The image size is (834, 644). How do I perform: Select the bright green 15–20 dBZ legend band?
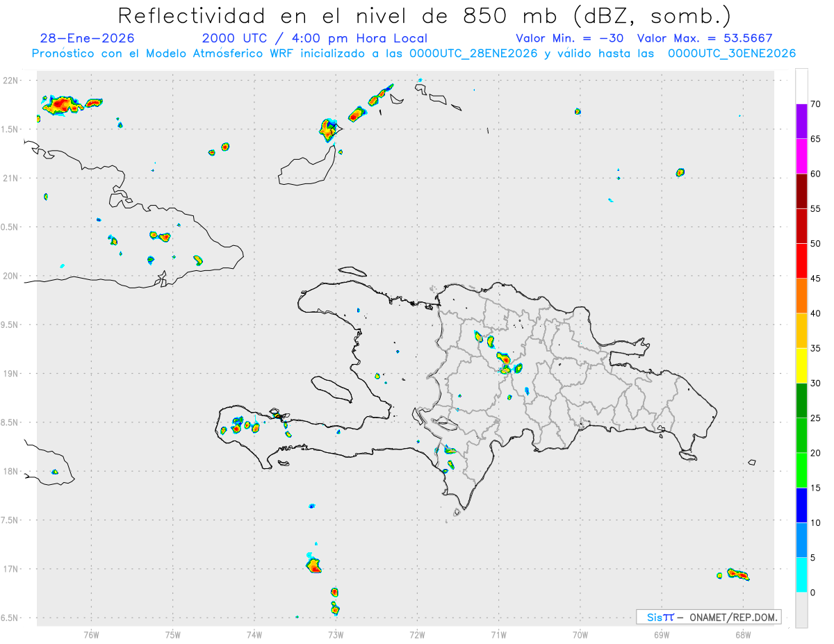pyautogui.click(x=801, y=470)
